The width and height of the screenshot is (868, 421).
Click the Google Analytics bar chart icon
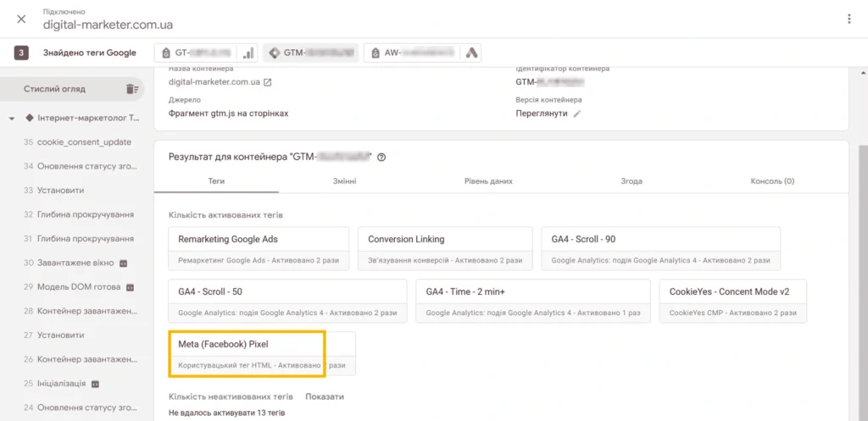pos(248,53)
